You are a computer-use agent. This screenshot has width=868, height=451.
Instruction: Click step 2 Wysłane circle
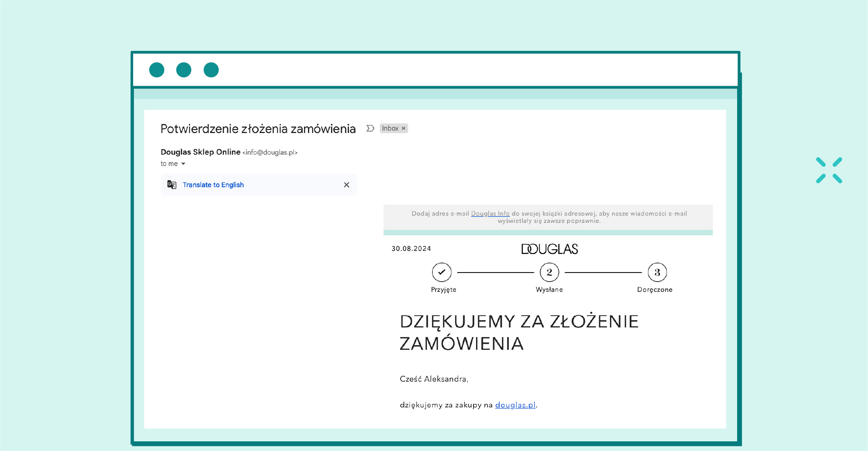[x=549, y=272]
